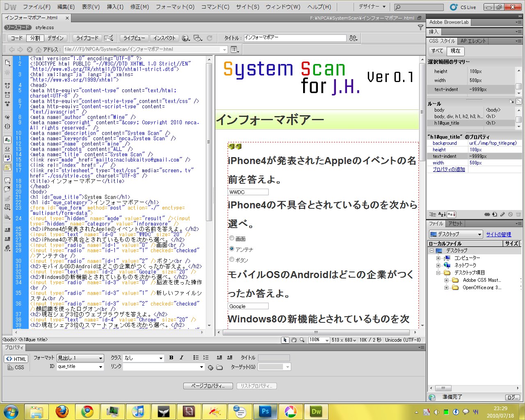Open the 100% zoom dropdown
525x420 pixels.
319,340
